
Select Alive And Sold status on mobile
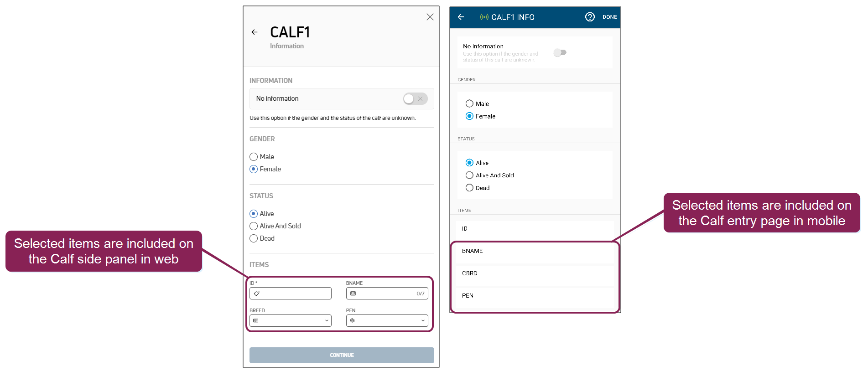pyautogui.click(x=469, y=175)
